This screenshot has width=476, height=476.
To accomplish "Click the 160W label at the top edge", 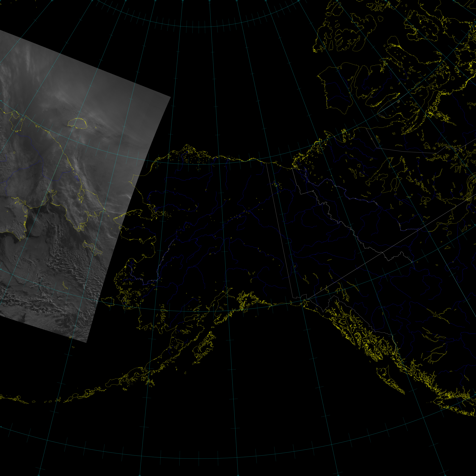I will tap(183, 1).
